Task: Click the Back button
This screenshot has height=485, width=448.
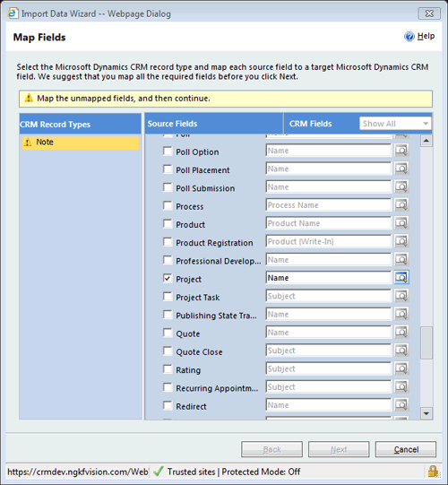Action: click(271, 449)
